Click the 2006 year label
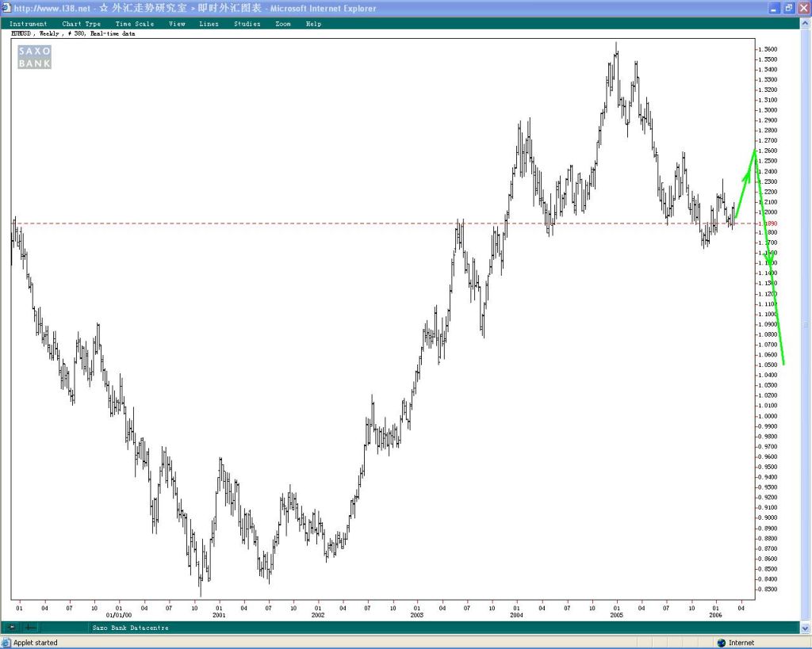Image resolution: width=812 pixels, height=649 pixels. pyautogui.click(x=716, y=616)
